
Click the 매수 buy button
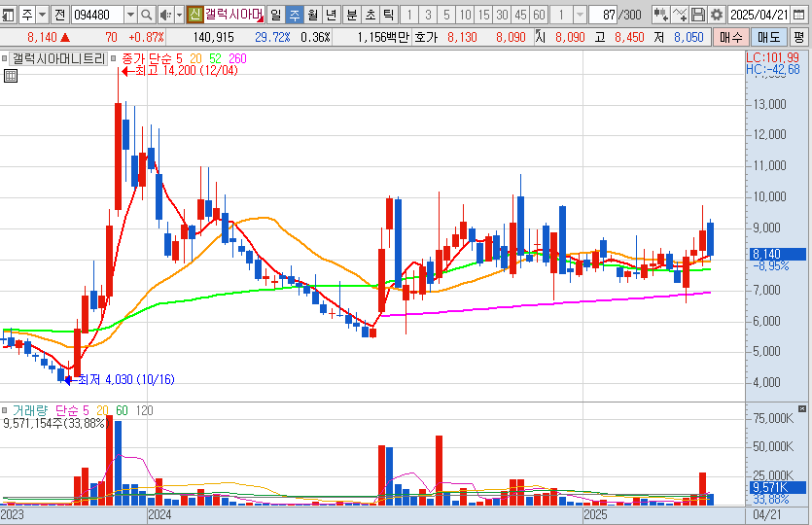tap(731, 37)
